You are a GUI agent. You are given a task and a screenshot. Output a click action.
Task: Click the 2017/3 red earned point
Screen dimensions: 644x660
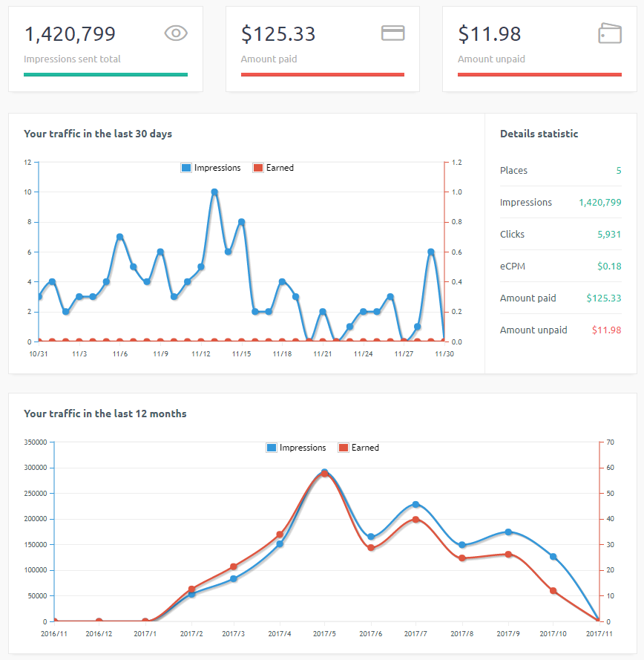(x=234, y=567)
